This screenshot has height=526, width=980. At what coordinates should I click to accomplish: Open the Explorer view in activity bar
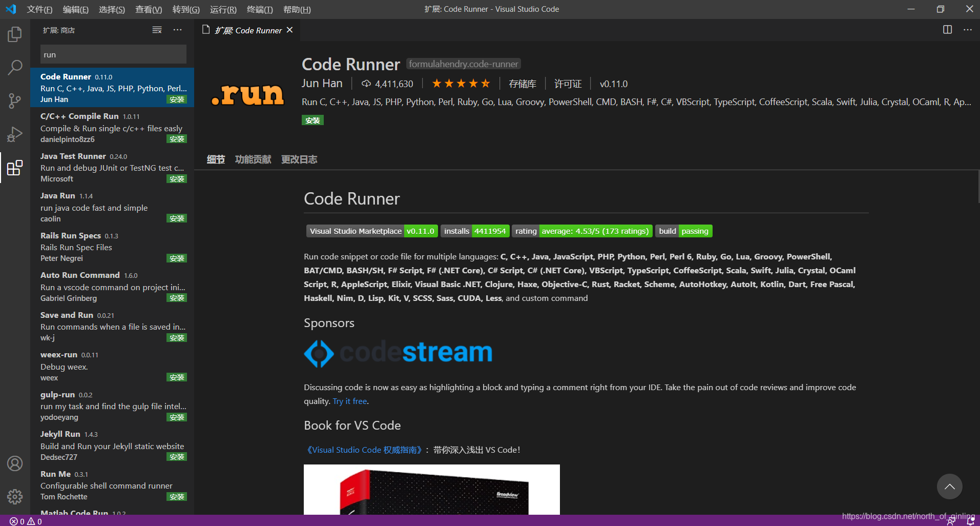[15, 35]
